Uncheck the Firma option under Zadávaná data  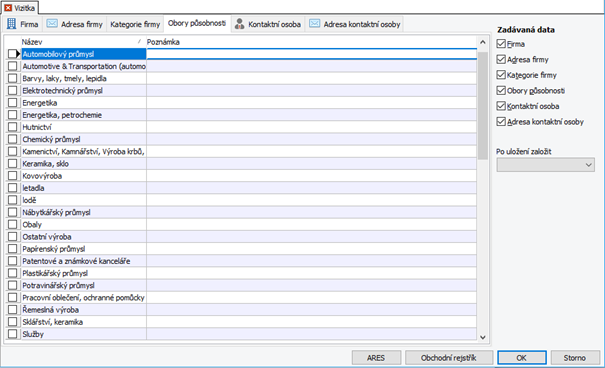click(x=501, y=44)
